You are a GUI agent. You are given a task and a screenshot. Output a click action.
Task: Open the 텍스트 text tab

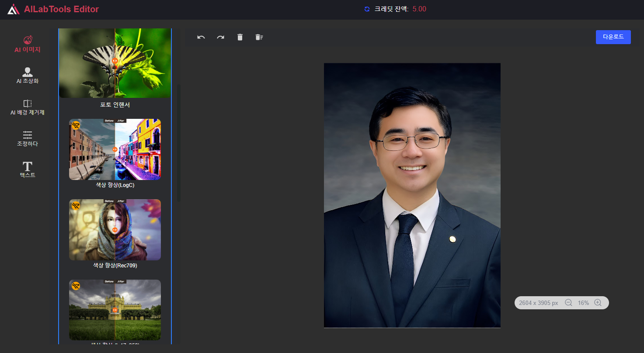[x=28, y=170]
